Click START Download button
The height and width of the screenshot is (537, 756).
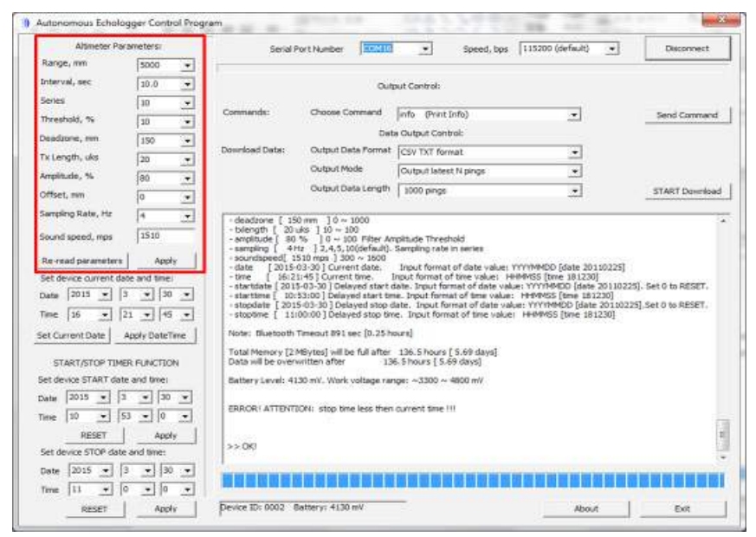click(x=688, y=191)
